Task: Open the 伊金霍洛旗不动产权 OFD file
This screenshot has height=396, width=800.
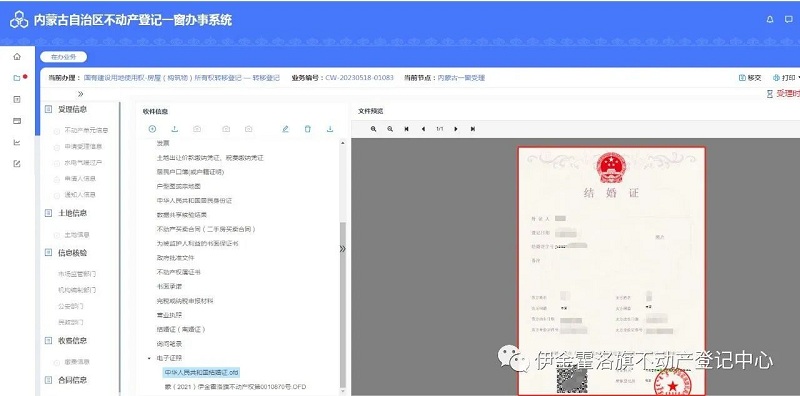Action: tap(235, 386)
